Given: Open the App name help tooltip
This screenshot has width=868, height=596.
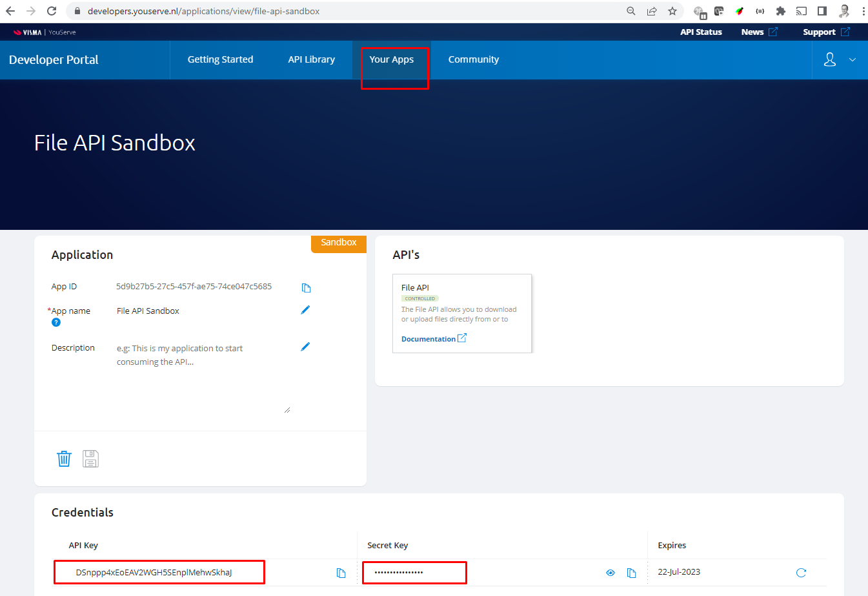Looking at the screenshot, I should [56, 322].
